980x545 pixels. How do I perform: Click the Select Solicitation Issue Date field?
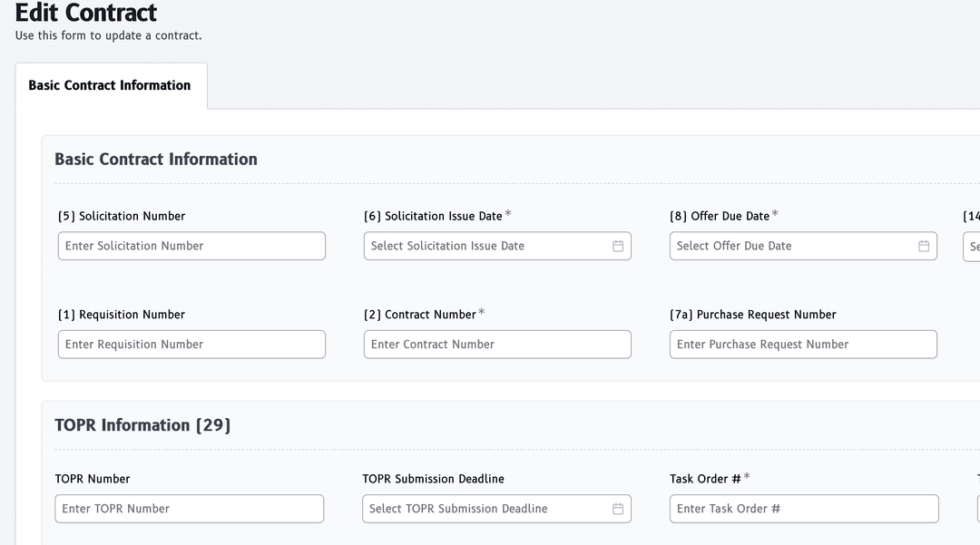485,246
